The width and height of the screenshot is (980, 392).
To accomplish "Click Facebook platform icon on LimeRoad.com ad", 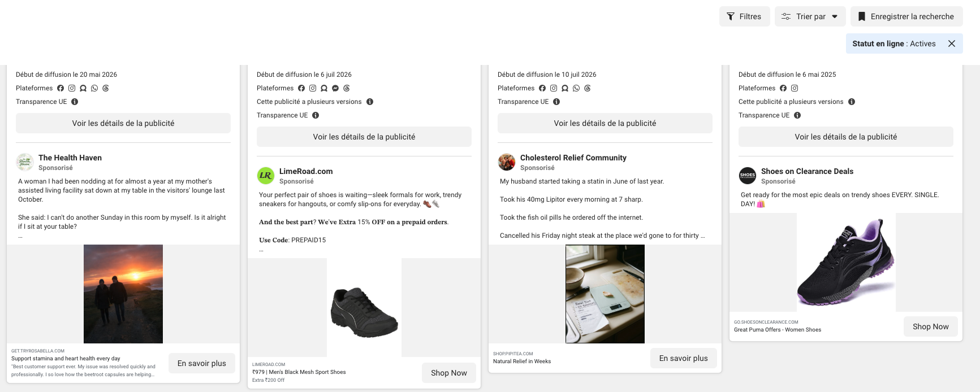I will pos(301,88).
